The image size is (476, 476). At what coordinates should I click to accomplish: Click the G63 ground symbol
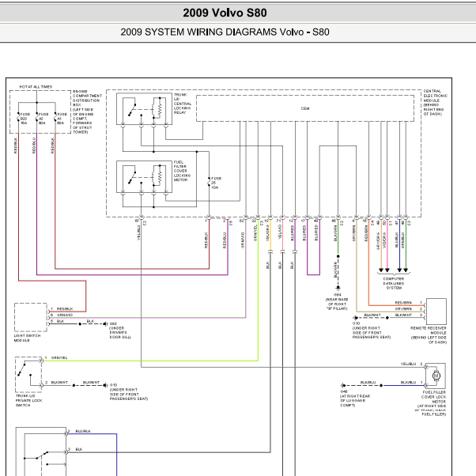point(106,324)
